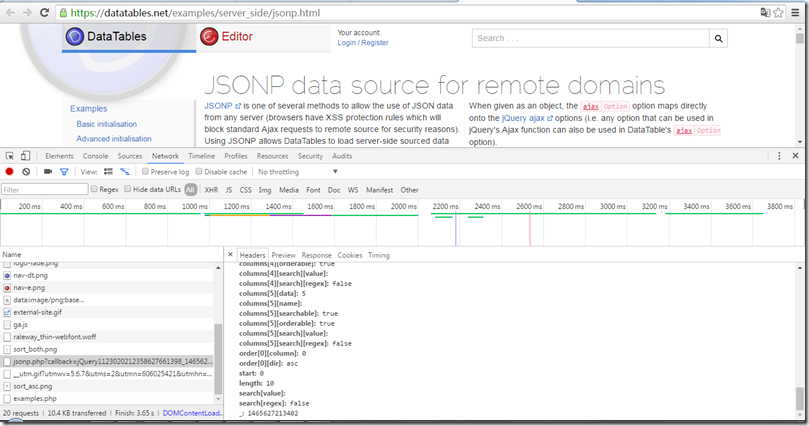Toggle the capture screenshots camera icon
This screenshot has height=426, width=809.
pos(46,172)
